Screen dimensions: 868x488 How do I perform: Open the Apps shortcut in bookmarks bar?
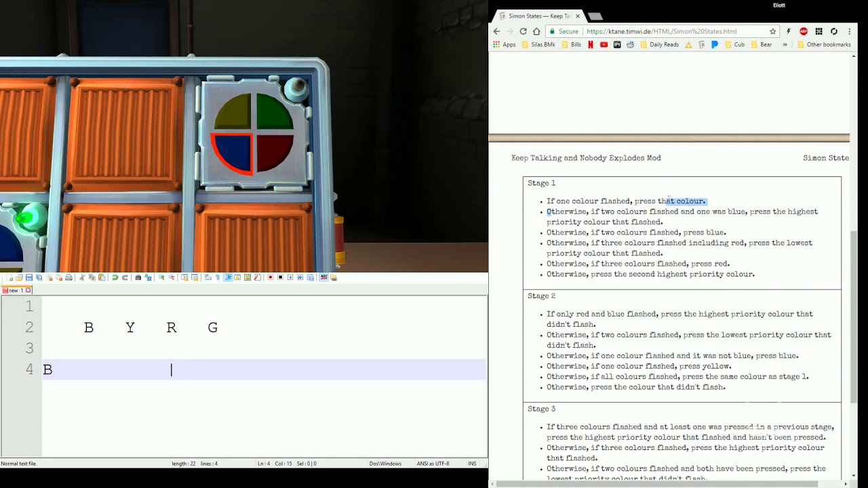(505, 45)
